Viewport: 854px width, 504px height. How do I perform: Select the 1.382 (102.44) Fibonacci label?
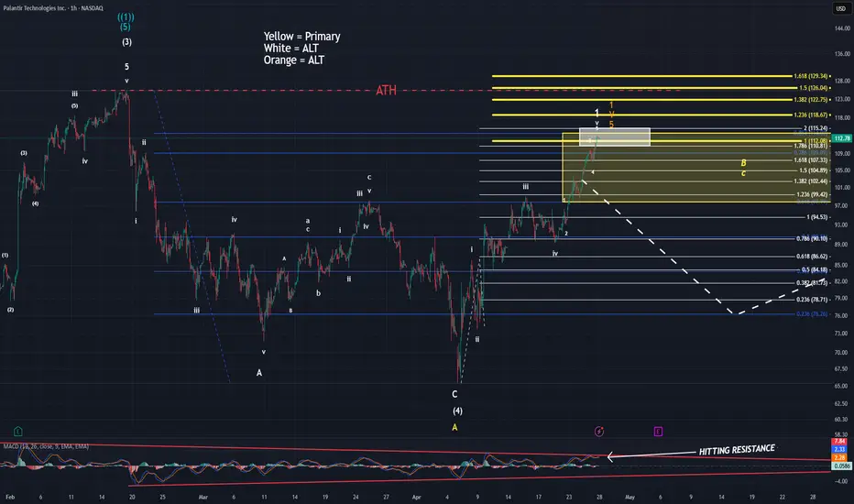(811, 181)
